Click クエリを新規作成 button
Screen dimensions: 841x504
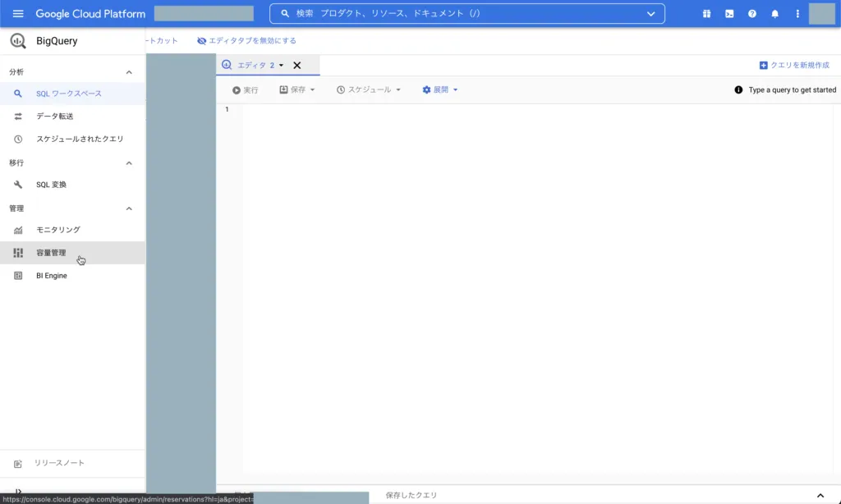(794, 66)
